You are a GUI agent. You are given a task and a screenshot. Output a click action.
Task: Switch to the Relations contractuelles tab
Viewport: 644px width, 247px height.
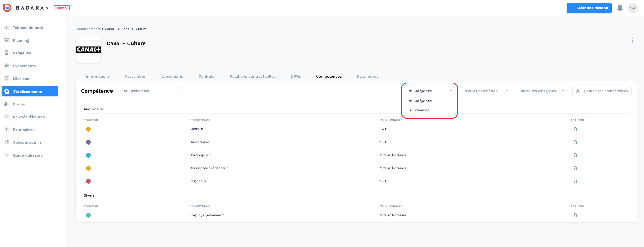[253, 77]
